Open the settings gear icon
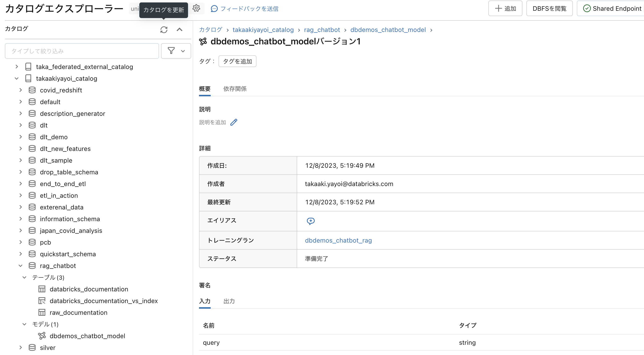644x355 pixels. pos(196,8)
